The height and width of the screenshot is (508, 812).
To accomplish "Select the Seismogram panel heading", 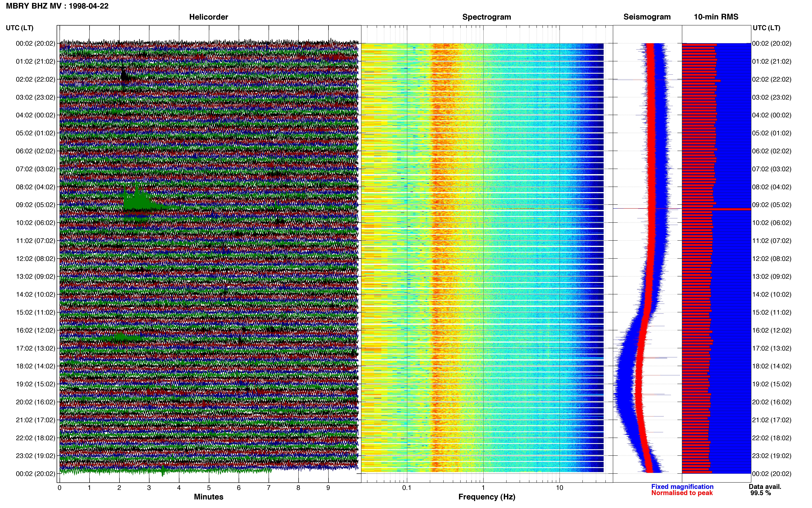I will [647, 17].
